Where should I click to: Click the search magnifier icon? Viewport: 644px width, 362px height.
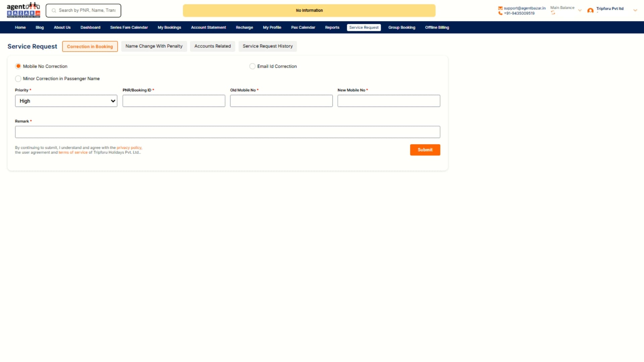coord(54,11)
